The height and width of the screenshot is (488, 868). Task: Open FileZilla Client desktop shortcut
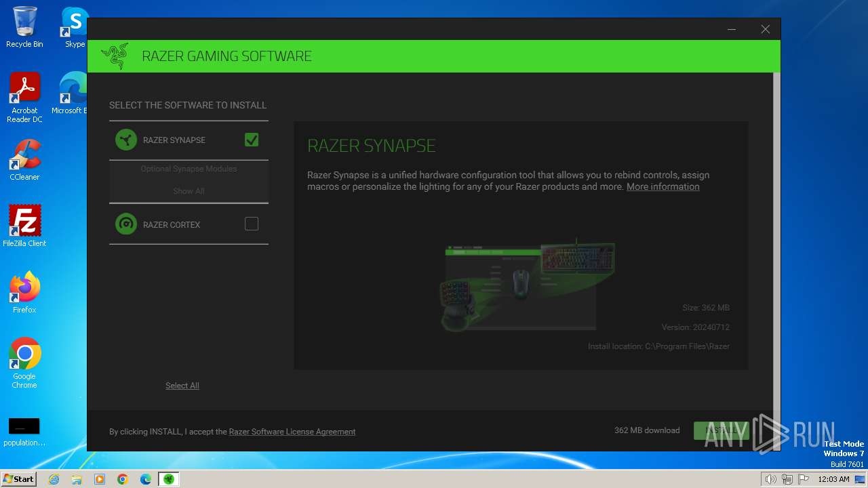24,226
